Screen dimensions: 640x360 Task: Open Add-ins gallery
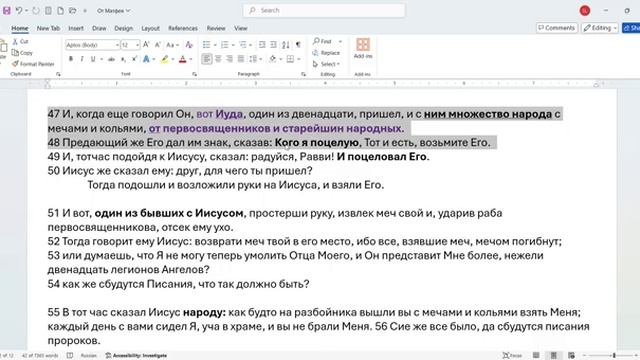[363, 48]
